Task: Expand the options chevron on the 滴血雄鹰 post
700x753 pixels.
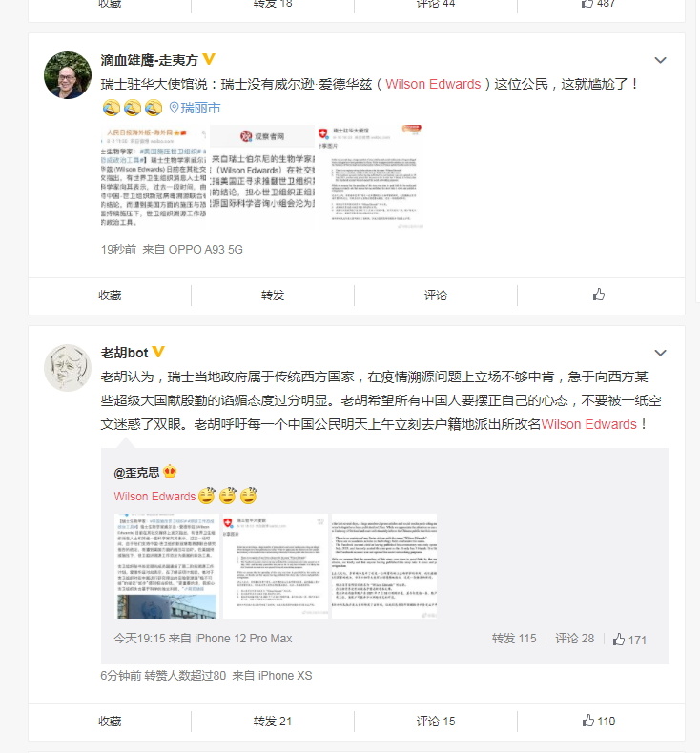Action: click(x=660, y=60)
